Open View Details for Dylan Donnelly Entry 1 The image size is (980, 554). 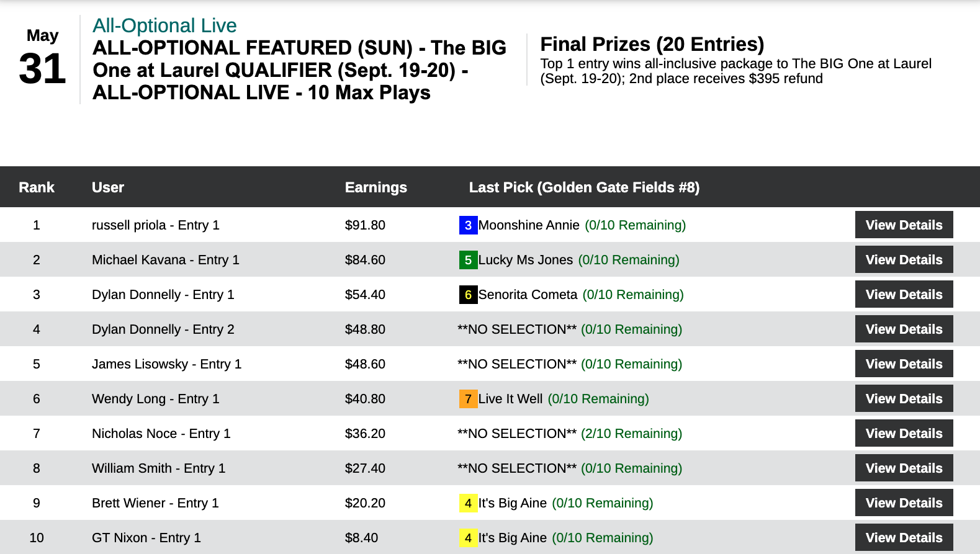904,295
